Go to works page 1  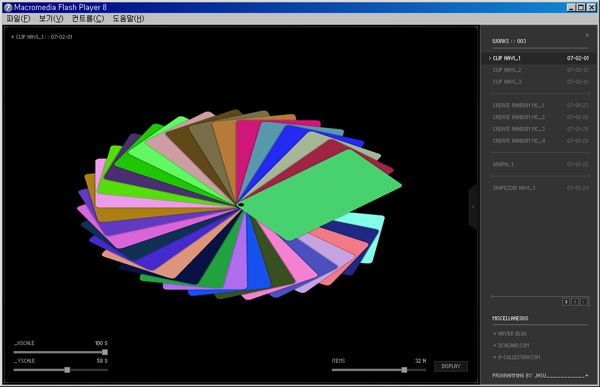[x=584, y=302]
